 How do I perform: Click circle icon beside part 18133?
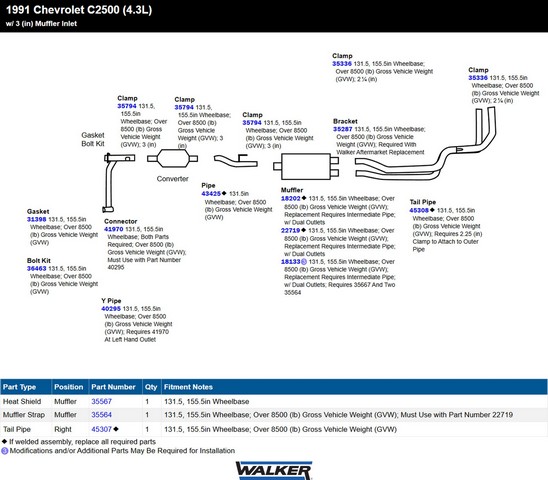pos(304,262)
